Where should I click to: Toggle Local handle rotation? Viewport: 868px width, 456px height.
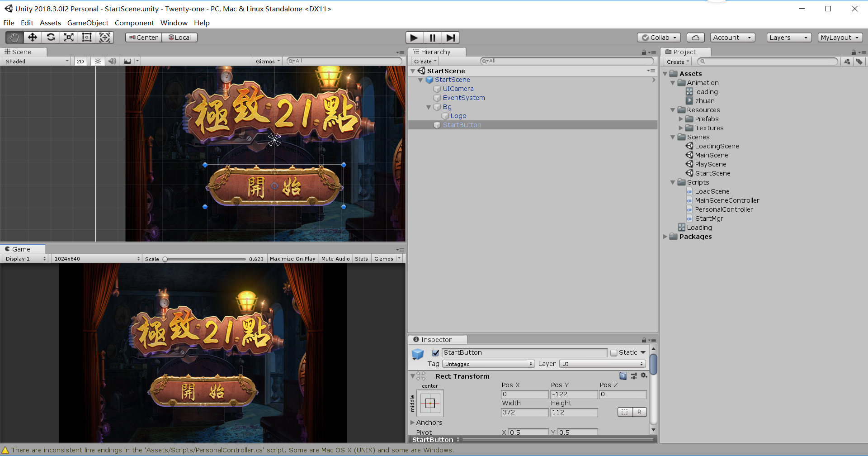click(x=179, y=38)
